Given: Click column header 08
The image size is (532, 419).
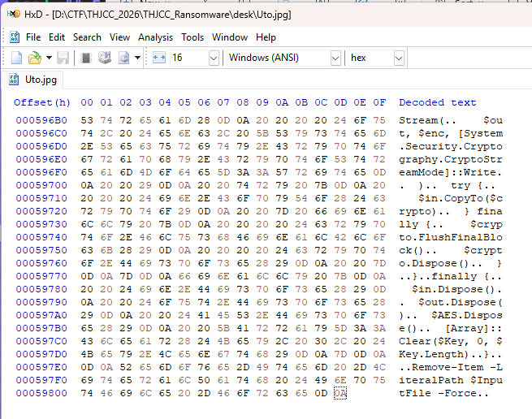Looking at the screenshot, I should (243, 102).
